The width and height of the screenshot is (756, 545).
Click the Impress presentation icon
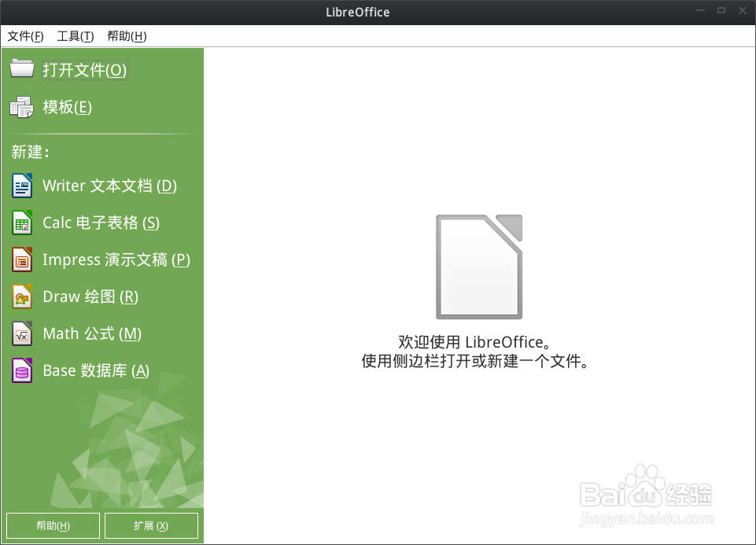22,260
